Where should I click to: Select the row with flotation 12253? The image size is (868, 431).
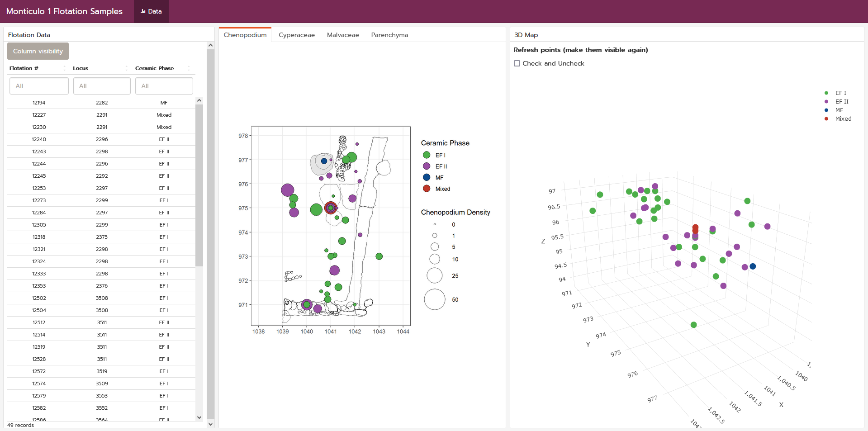pos(101,188)
